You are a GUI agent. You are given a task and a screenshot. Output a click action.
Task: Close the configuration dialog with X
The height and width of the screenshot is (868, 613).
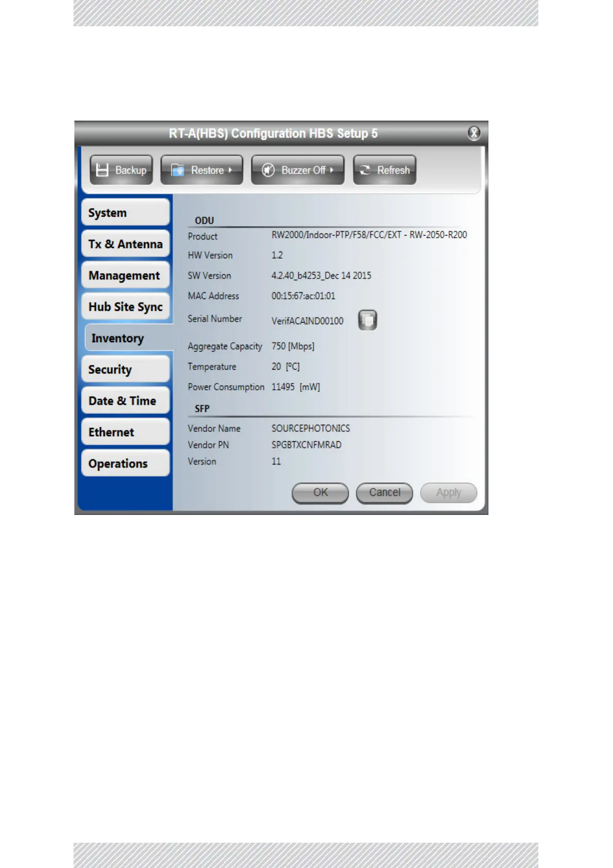point(474,133)
